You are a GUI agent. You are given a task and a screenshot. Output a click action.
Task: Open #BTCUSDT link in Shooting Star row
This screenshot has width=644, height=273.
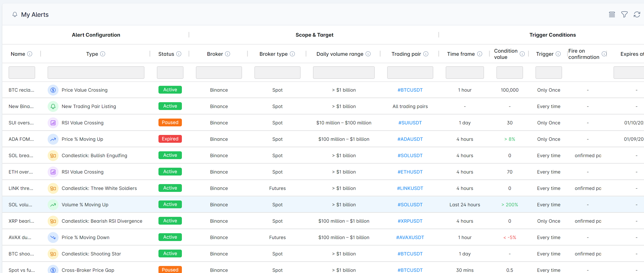coord(410,254)
